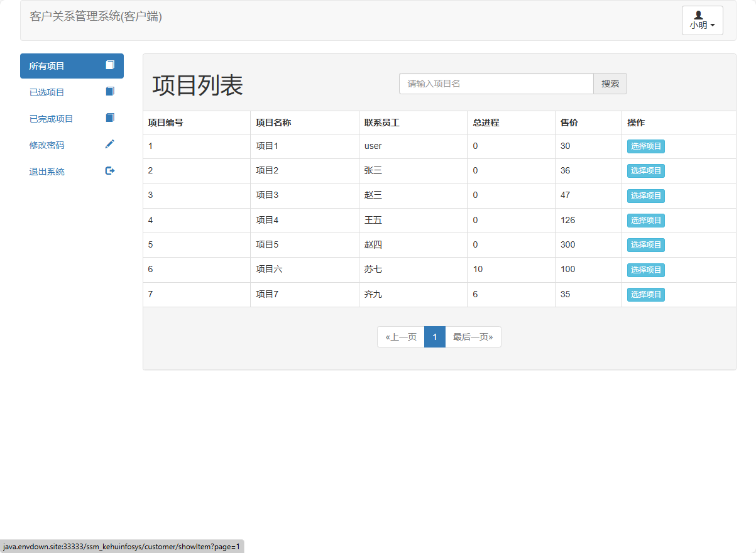Click the highlighted 所有项目 sidebar icon
Viewport: 756px width, 553px height.
[x=110, y=65]
